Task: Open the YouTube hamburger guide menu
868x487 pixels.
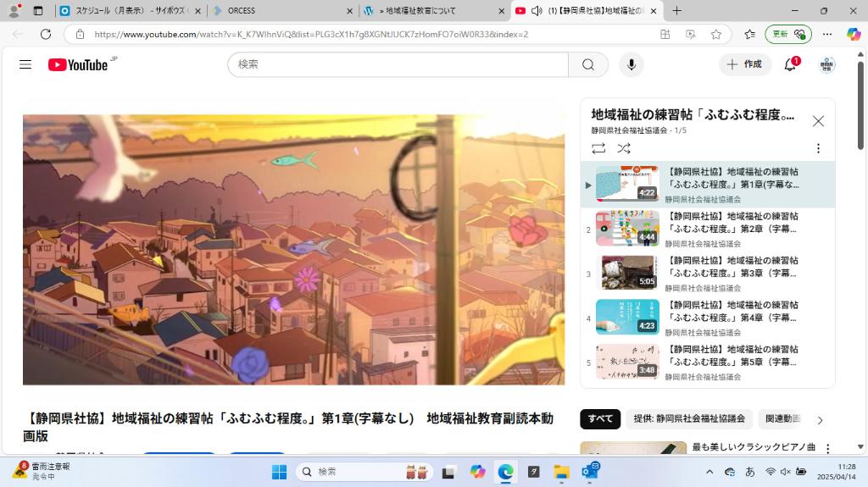Action: coord(25,64)
